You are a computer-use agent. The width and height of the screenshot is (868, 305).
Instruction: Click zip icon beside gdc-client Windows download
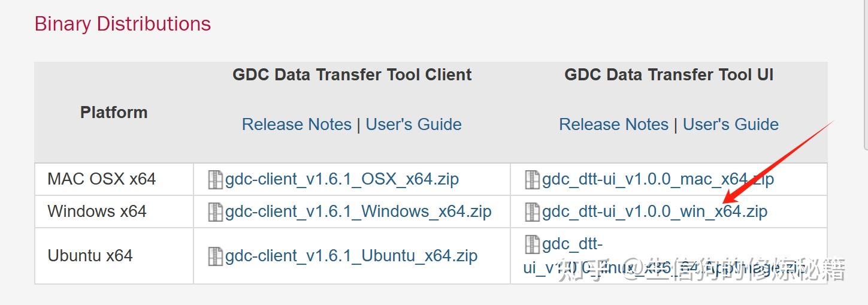coord(215,212)
